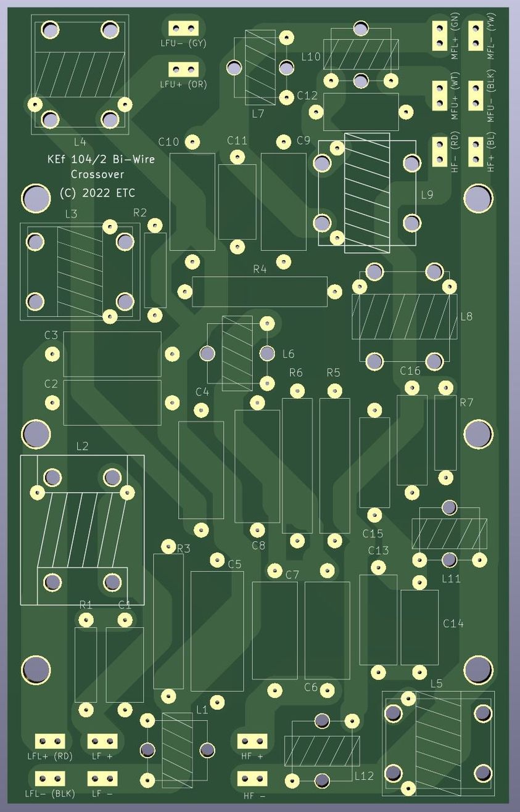Click the 'KEf 104/2 Bi-Wire' silkscreen text
This screenshot has width=520, height=812.
coord(101,159)
